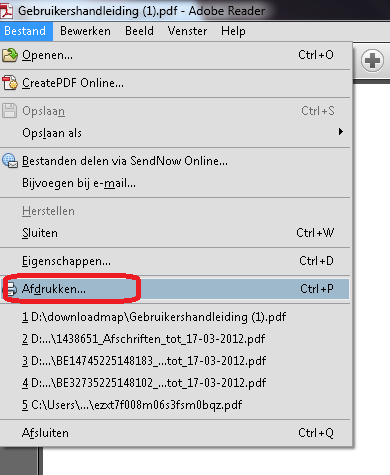Image resolution: width=390 pixels, height=475 pixels.
Task: Click the CreatePDF Online icon
Action: 10,83
